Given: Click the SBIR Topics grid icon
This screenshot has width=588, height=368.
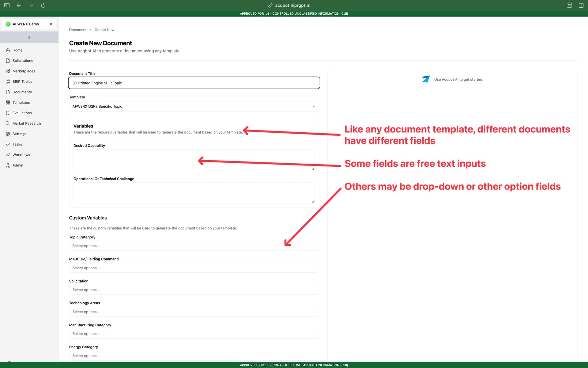Looking at the screenshot, I should coord(8,82).
